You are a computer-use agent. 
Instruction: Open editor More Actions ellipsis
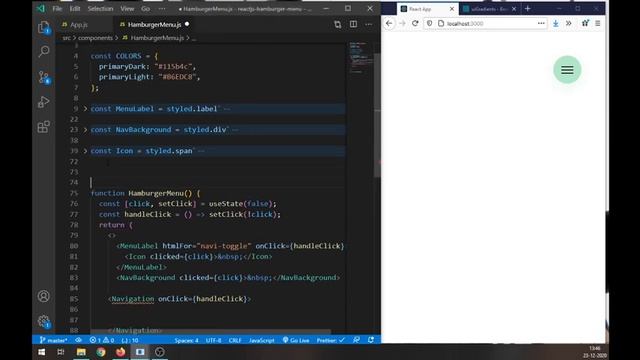click(x=369, y=24)
